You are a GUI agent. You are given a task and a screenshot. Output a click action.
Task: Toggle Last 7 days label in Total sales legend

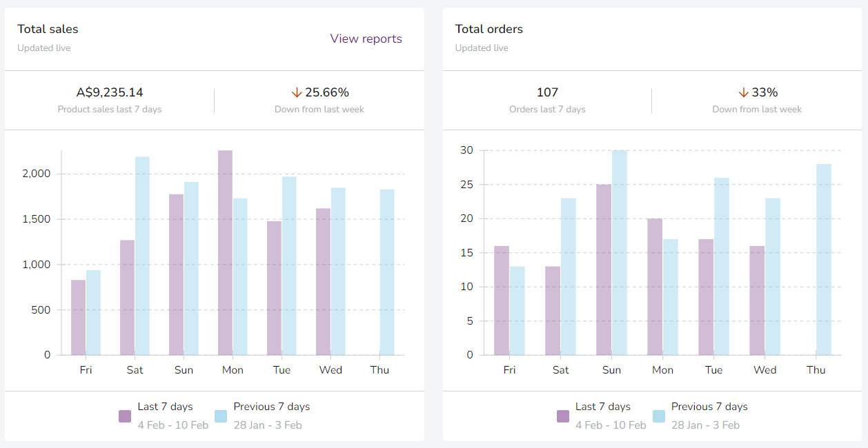point(165,407)
